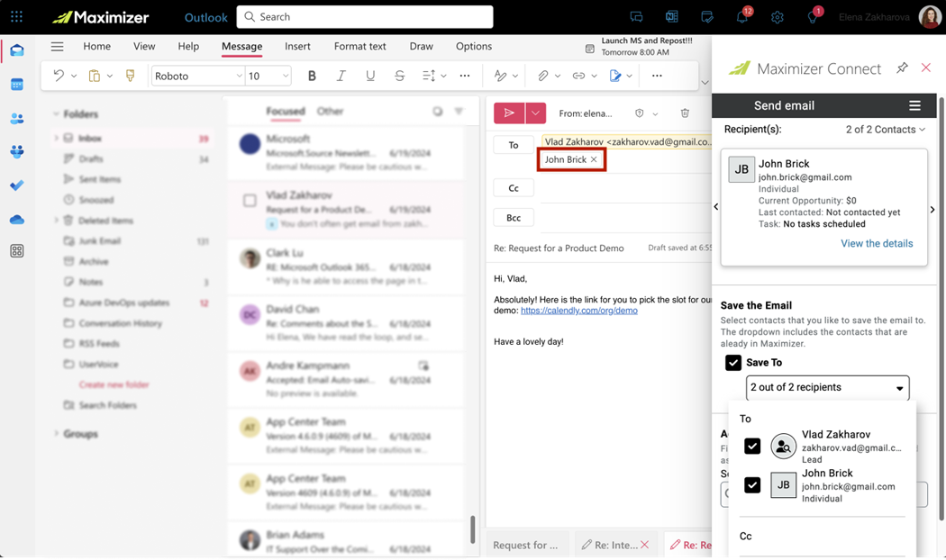Discard draft with trash icon
Viewport: 946px width, 560px height.
tap(685, 113)
